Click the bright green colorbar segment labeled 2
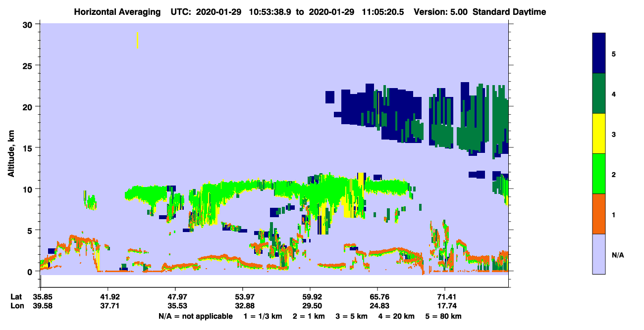The height and width of the screenshot is (330, 644). 599,174
